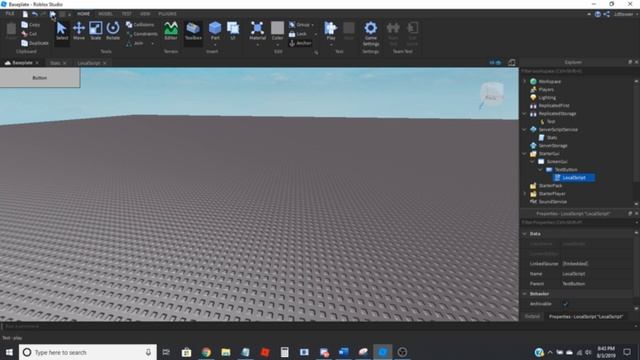This screenshot has height=360, width=640.
Task: Click the command bar input field
Action: (x=318, y=327)
